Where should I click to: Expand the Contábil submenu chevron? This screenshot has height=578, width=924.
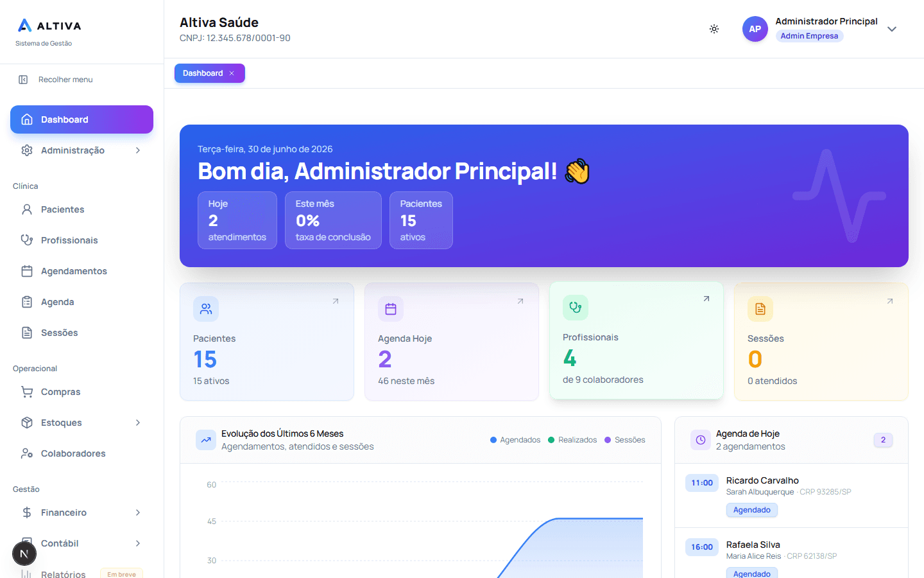(138, 543)
